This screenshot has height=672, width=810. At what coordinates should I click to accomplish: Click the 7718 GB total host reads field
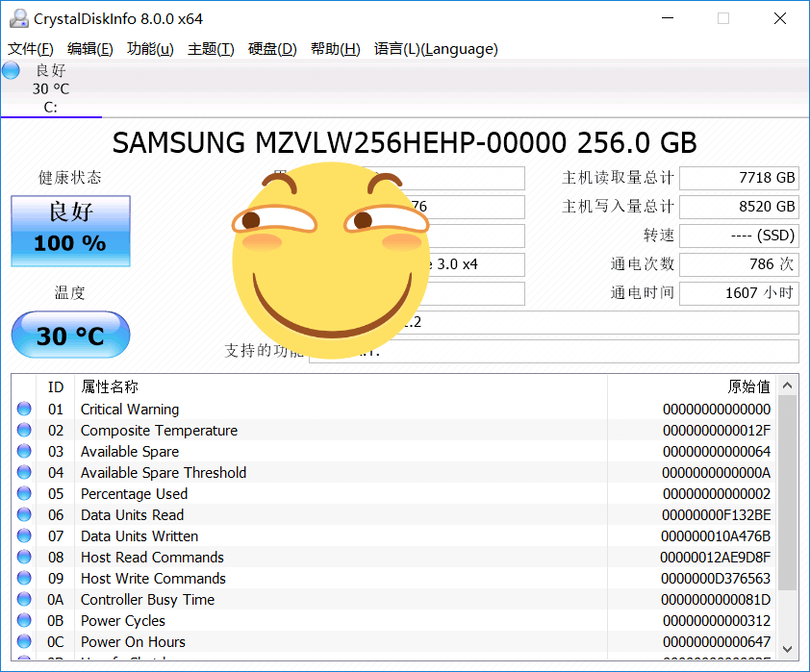(x=739, y=178)
